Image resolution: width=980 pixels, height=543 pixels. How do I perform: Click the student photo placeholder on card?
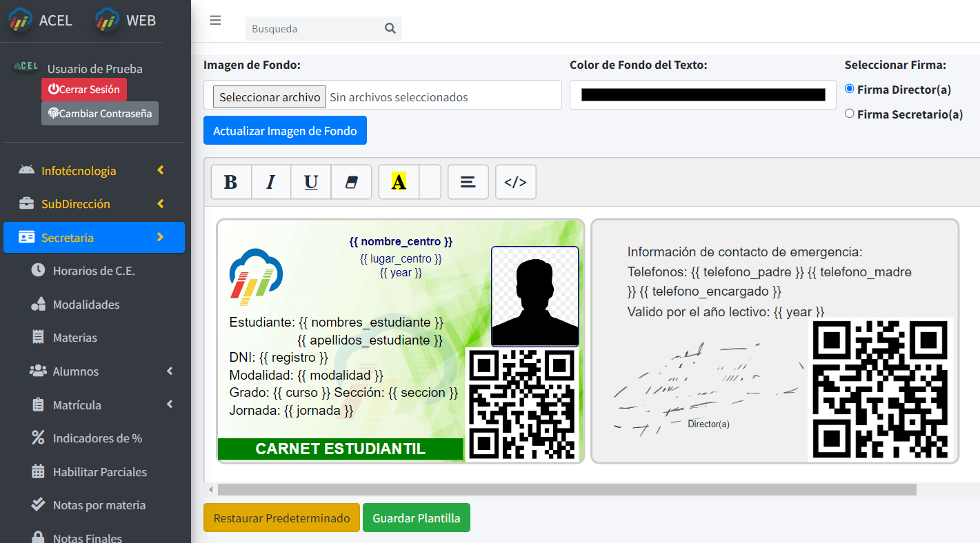(x=534, y=296)
